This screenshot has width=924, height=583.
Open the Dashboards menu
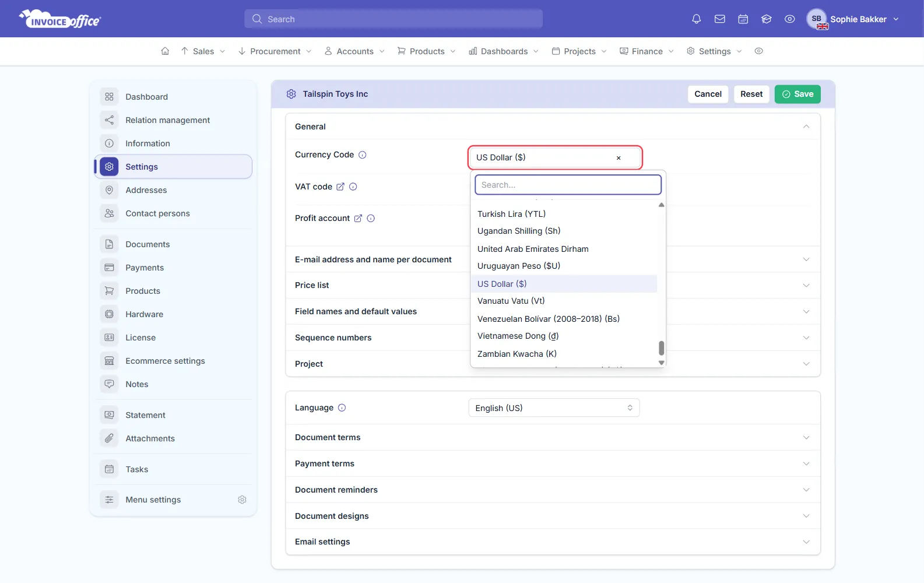tap(504, 51)
